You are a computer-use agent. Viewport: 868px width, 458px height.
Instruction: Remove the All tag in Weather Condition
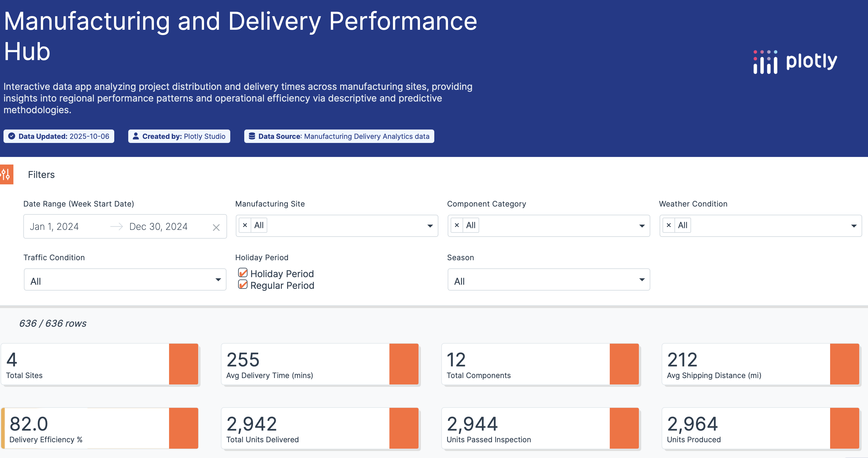click(x=669, y=225)
